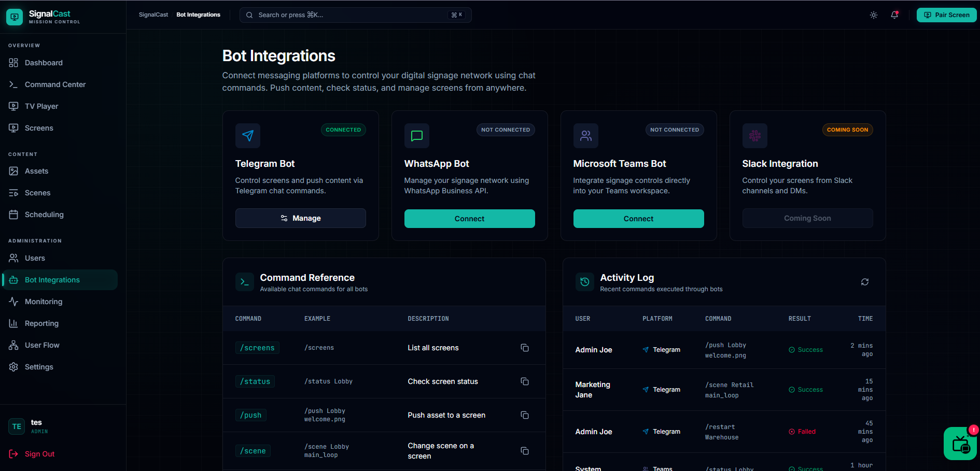
Task: Click the Failed result for /restart Warehouse
Action: pos(802,432)
